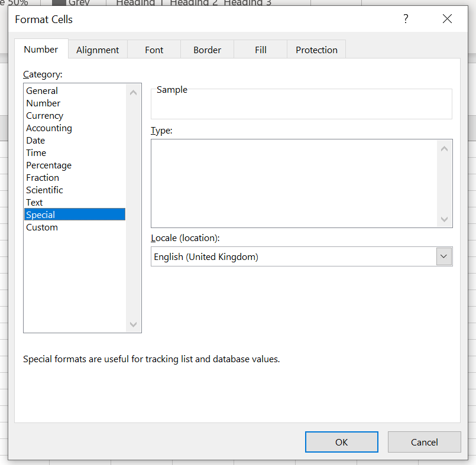Select the Accounting category
Screen dimensions: 476x465
coord(49,128)
